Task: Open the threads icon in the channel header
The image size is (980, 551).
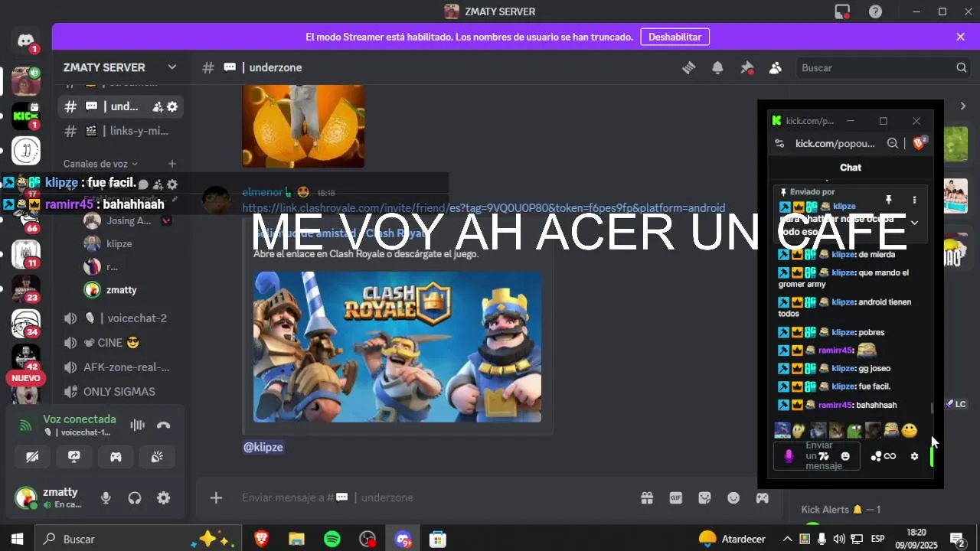Action: click(688, 67)
